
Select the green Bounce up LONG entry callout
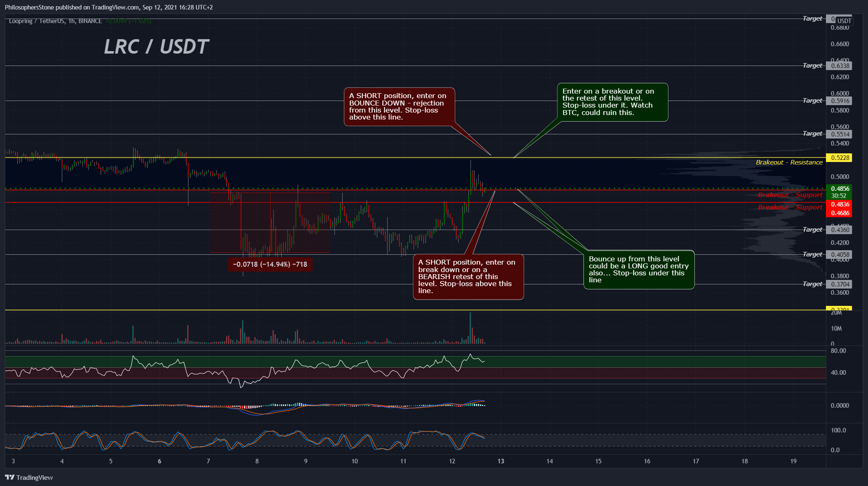coord(639,270)
